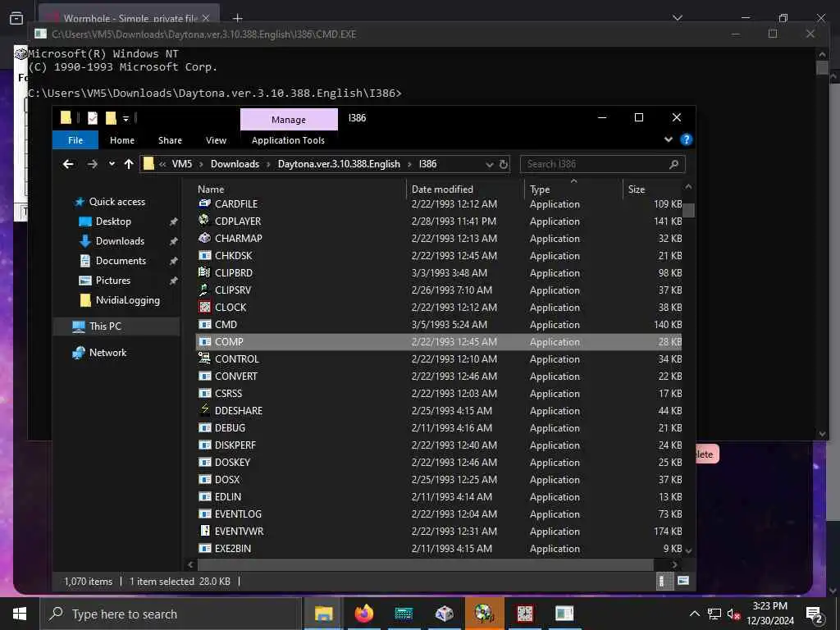Click the CONTROL file icon
The image size is (840, 630).
[204, 358]
